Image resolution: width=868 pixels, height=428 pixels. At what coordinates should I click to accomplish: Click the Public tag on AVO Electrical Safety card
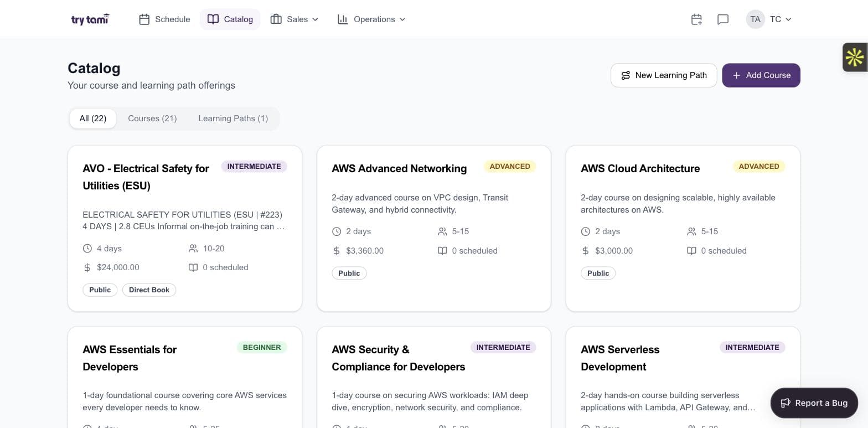pos(100,290)
